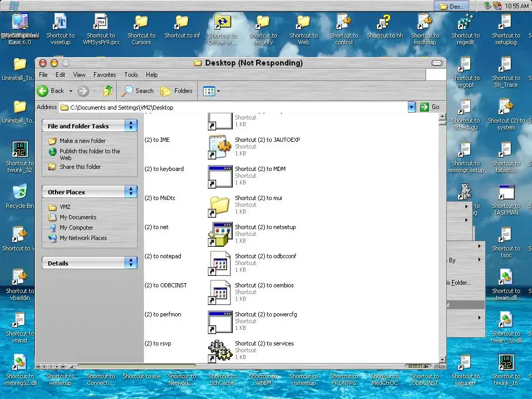The height and width of the screenshot is (399, 532).
Task: Select Shortcut (2) to oembios icon
Action: [220, 292]
